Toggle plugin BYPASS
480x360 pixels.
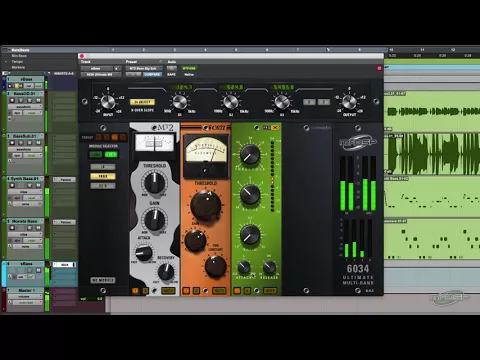(x=189, y=68)
